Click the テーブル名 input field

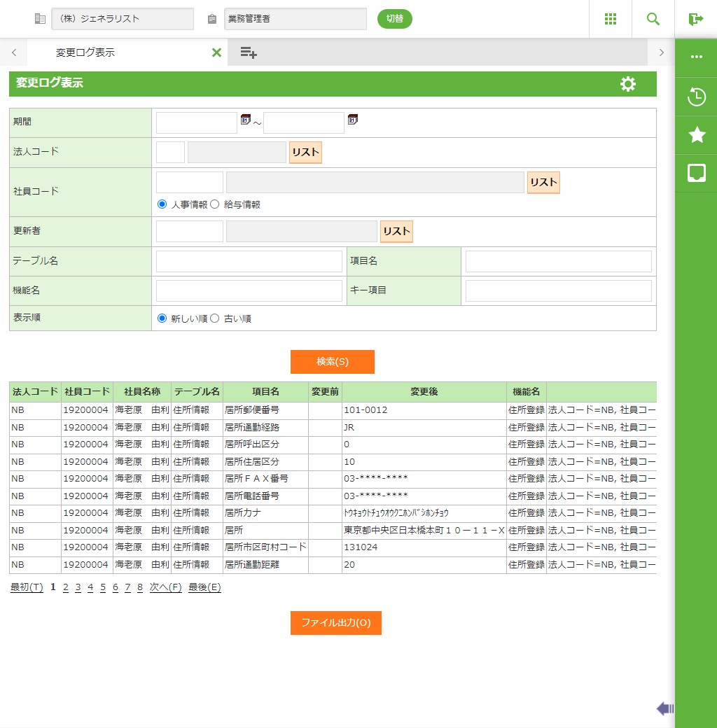click(x=249, y=261)
